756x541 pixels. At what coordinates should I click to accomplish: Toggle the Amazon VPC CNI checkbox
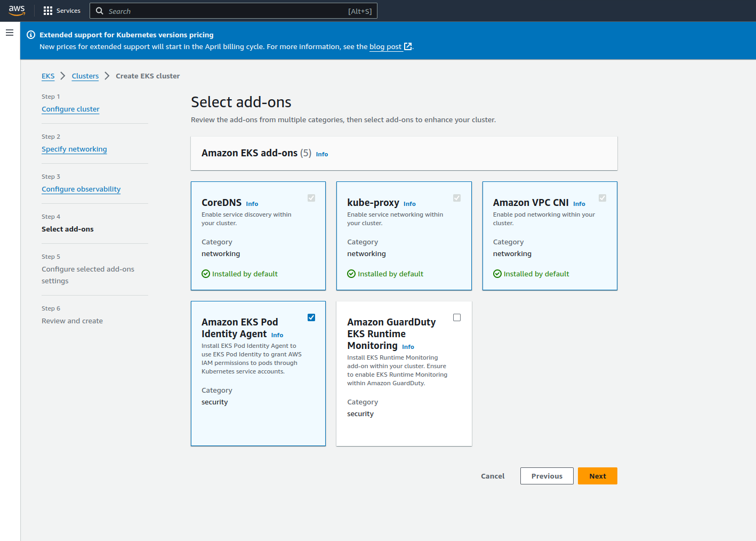click(x=602, y=198)
